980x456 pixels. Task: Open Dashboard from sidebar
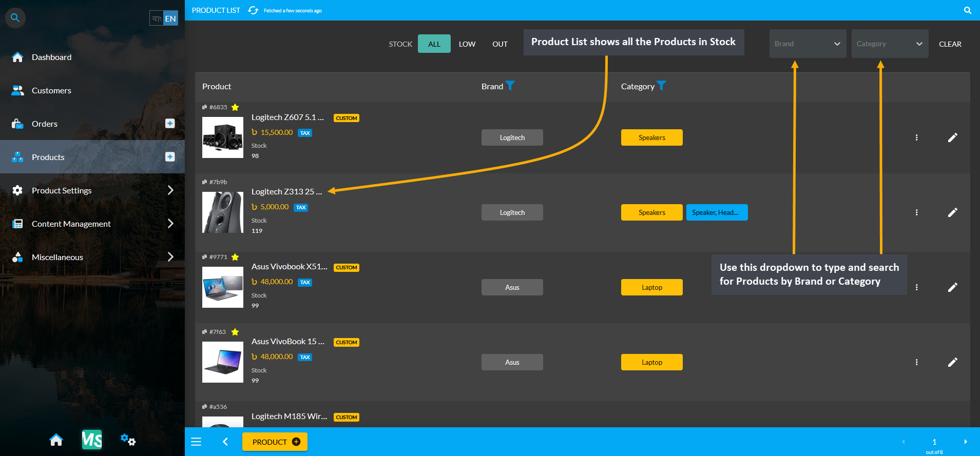(51, 57)
